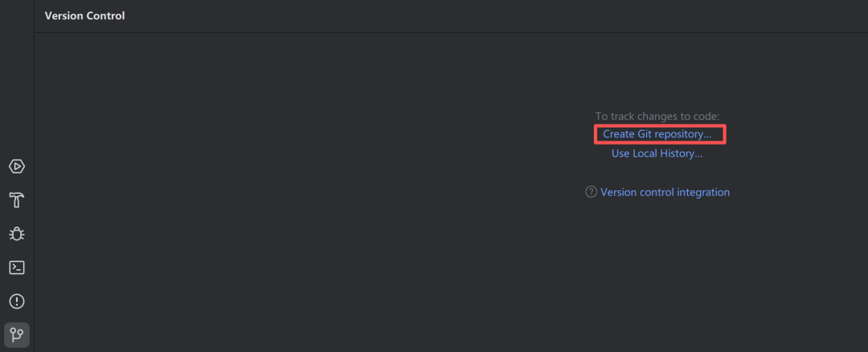This screenshot has height=352, width=868.
Task: Open the Terminal tool window
Action: [x=17, y=268]
